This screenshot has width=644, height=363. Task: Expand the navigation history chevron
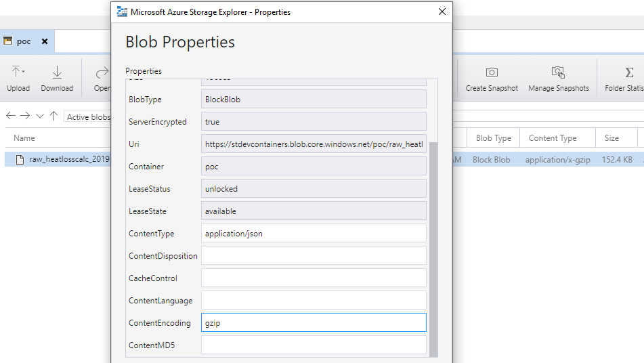click(40, 116)
